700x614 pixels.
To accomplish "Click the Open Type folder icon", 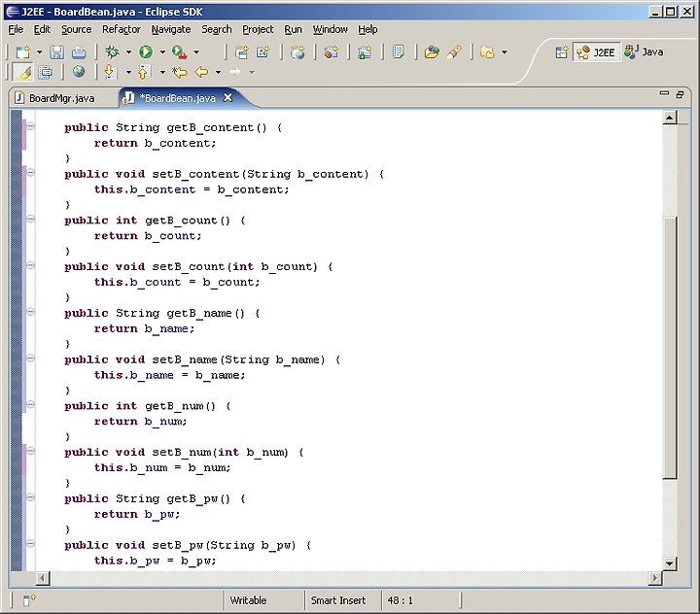I will [432, 52].
